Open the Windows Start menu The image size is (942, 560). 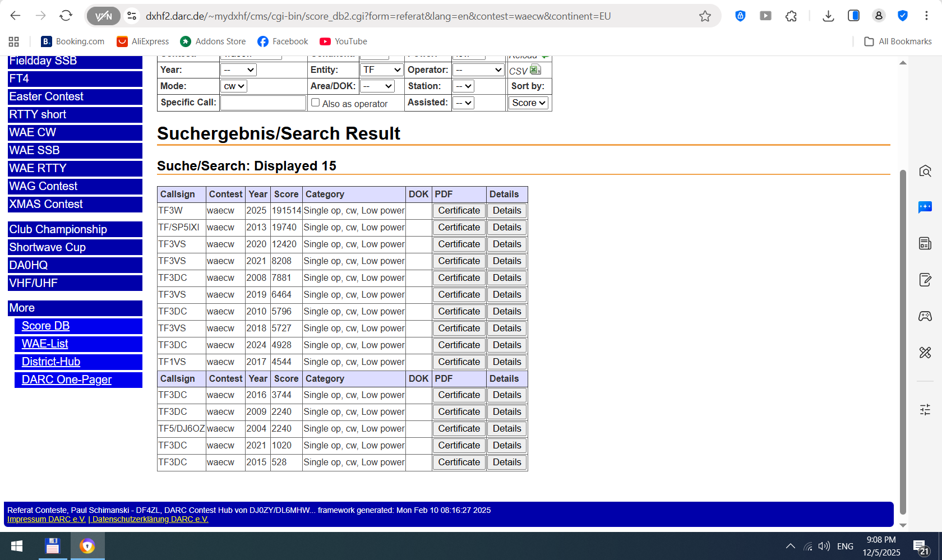click(17, 546)
